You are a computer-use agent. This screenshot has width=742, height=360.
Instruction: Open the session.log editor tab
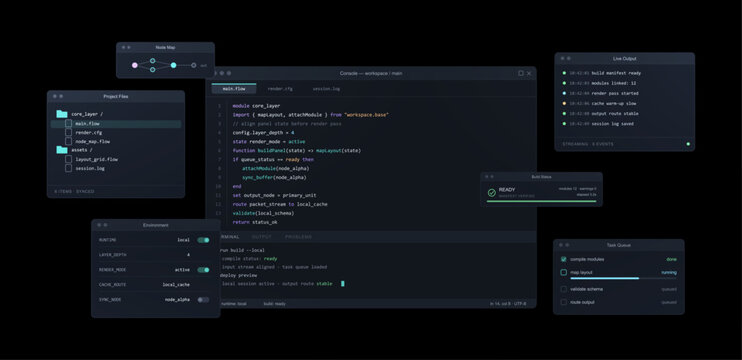(x=326, y=88)
